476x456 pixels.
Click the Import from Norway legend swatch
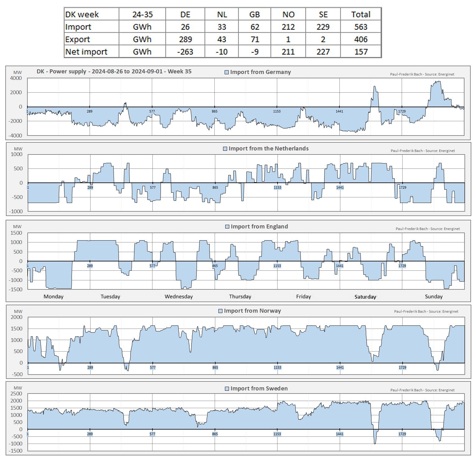(x=220, y=311)
